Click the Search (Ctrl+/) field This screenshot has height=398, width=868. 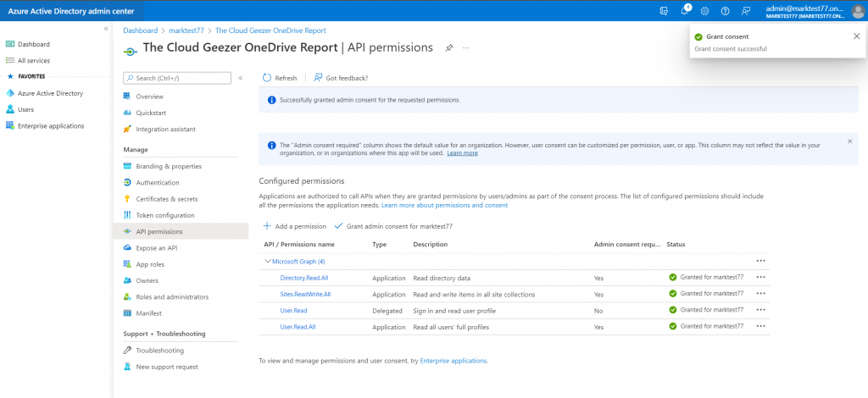[x=177, y=78]
